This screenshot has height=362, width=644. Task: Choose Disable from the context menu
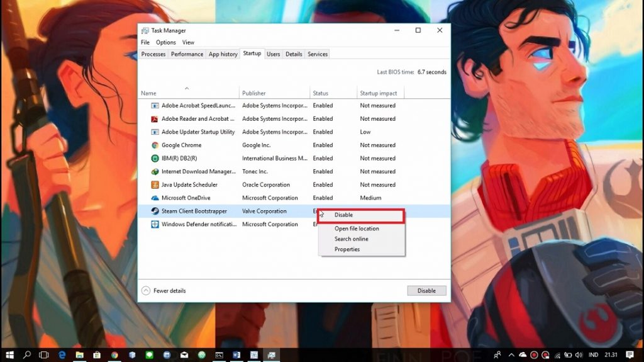pyautogui.click(x=344, y=215)
